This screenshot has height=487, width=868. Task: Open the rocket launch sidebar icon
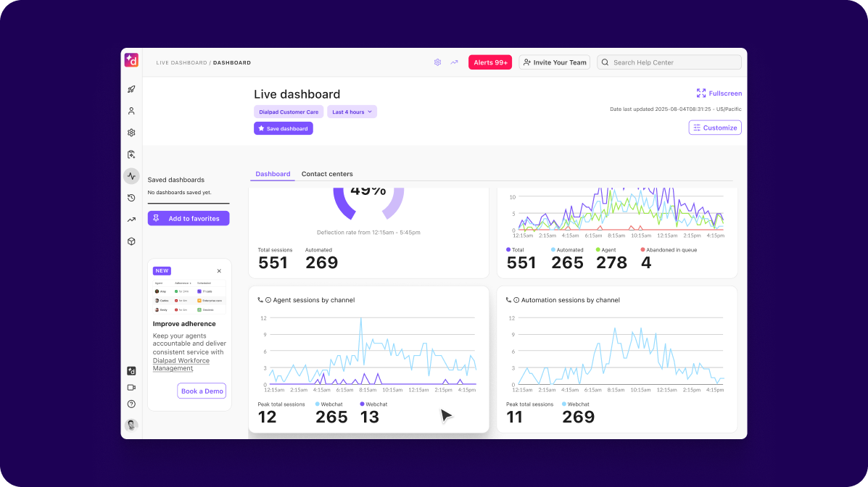pos(131,89)
